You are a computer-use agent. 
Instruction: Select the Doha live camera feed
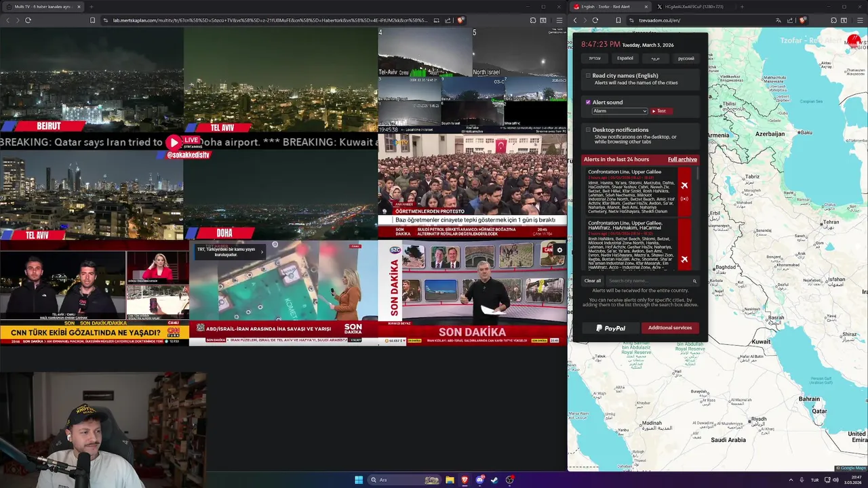point(281,195)
